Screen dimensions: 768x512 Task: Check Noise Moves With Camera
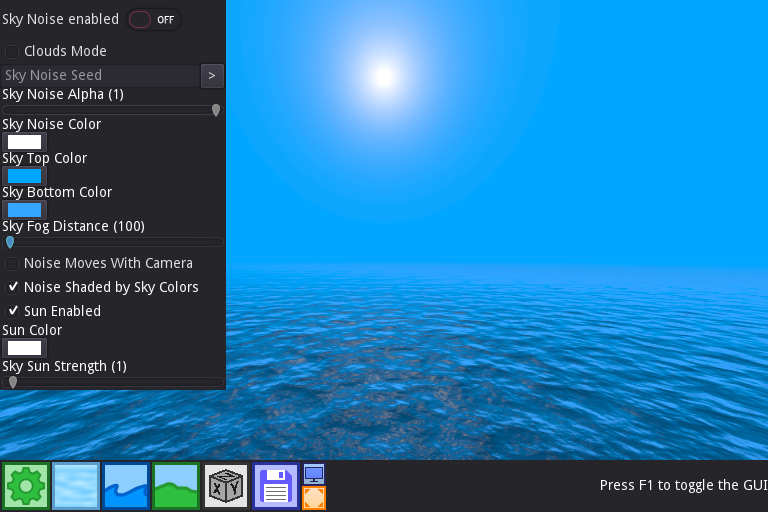point(12,263)
